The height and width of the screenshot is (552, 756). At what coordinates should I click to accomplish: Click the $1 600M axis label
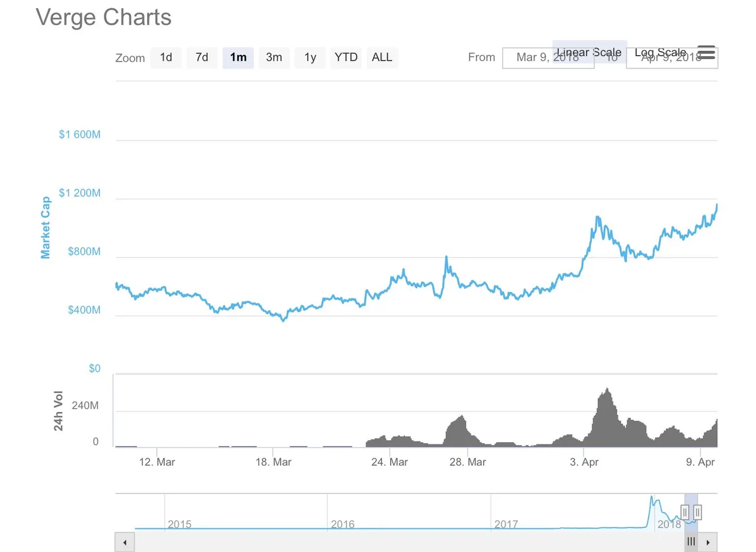[x=80, y=135]
